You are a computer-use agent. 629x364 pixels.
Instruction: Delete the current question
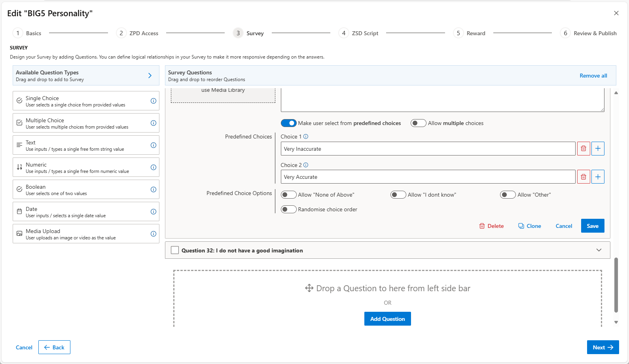tap(491, 226)
